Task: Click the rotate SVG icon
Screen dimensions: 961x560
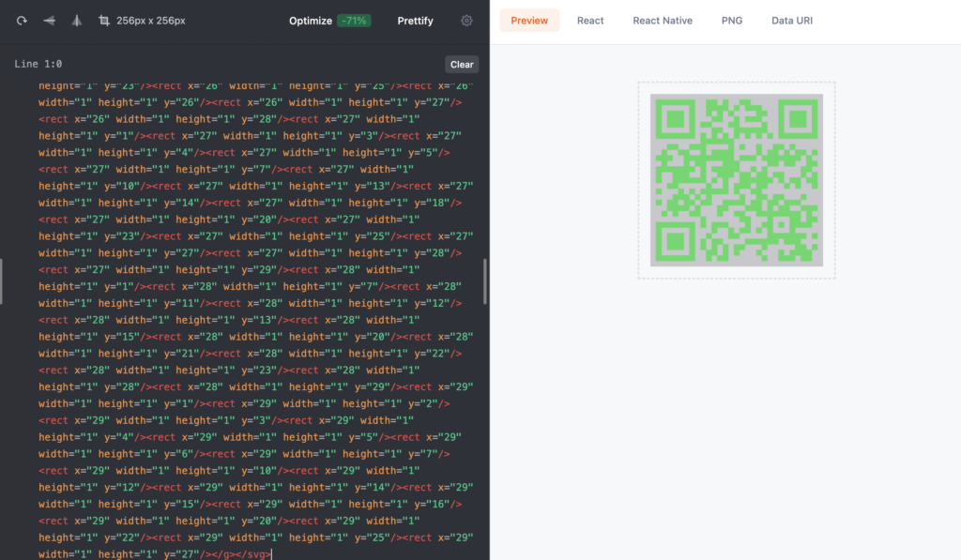Action: tap(22, 21)
